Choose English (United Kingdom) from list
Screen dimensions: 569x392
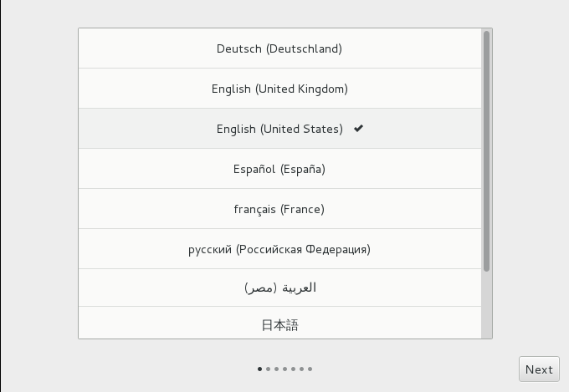tap(279, 89)
